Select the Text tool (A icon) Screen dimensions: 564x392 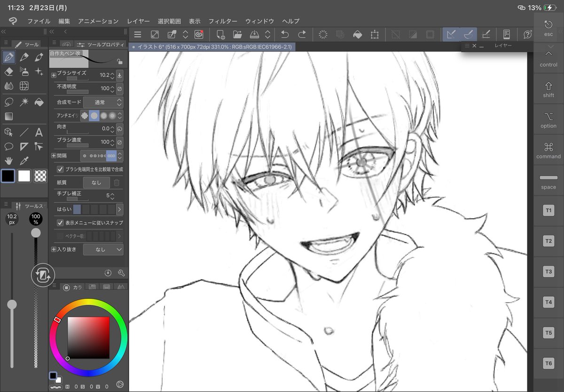pyautogui.click(x=39, y=132)
